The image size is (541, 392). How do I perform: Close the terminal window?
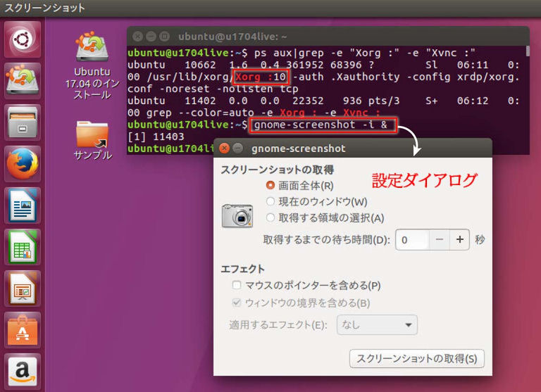[137, 36]
